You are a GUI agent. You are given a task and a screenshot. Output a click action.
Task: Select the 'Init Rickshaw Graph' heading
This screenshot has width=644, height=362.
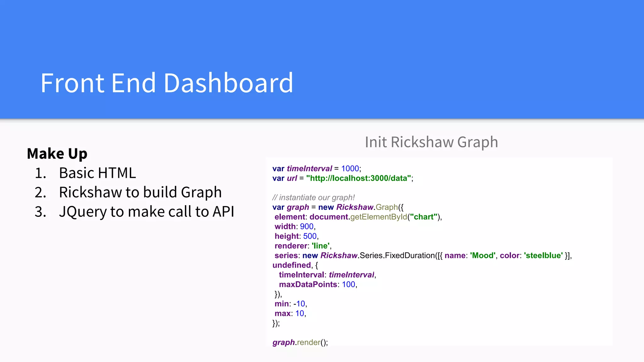click(431, 142)
